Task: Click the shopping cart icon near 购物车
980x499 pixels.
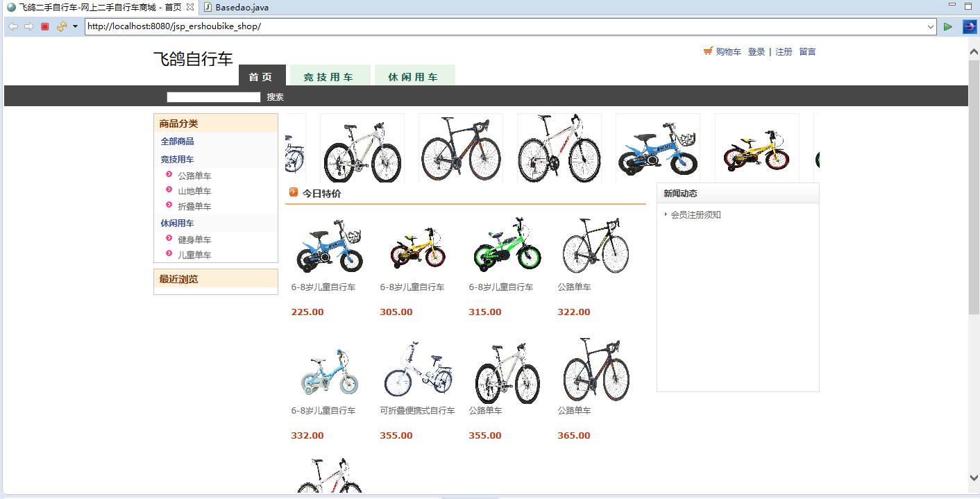Action: [706, 51]
